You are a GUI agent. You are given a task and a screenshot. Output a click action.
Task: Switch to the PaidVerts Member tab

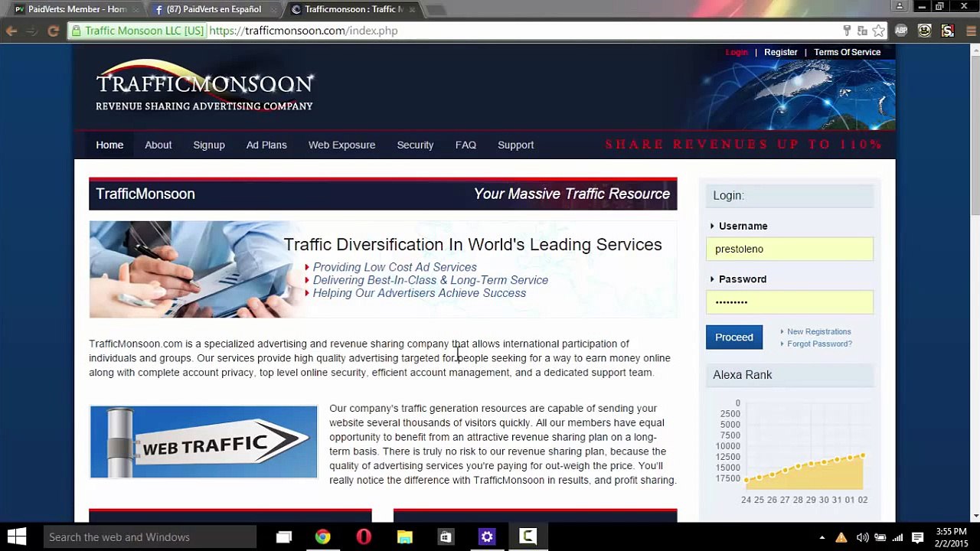click(76, 9)
